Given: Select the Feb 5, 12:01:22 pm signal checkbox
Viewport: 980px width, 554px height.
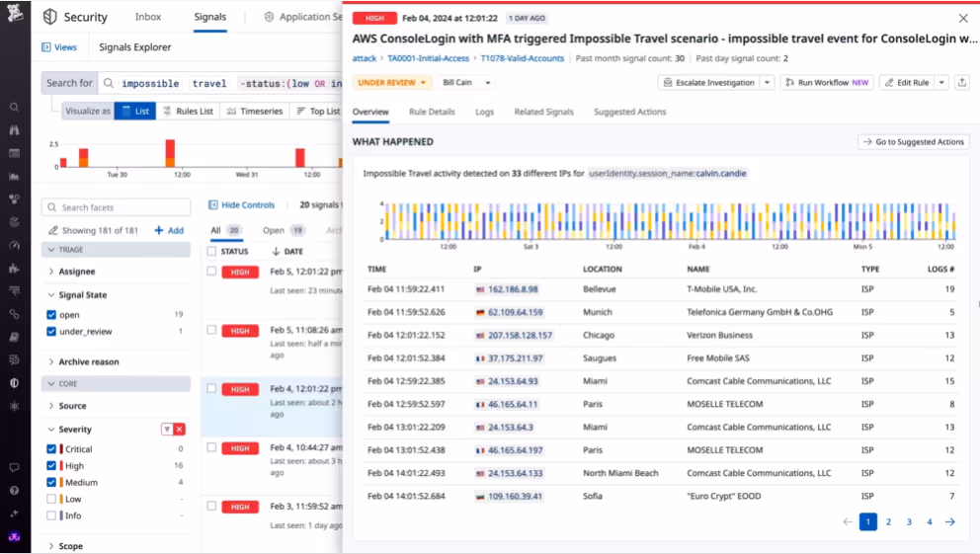Looking at the screenshot, I should [211, 271].
